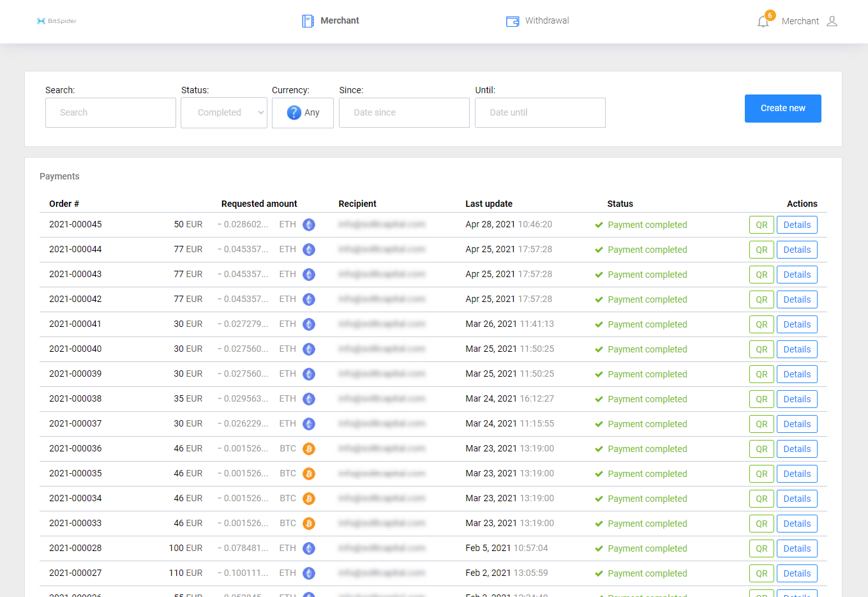Switch to the Withdrawal tab
Screen dimensions: 868x597
tap(537, 21)
